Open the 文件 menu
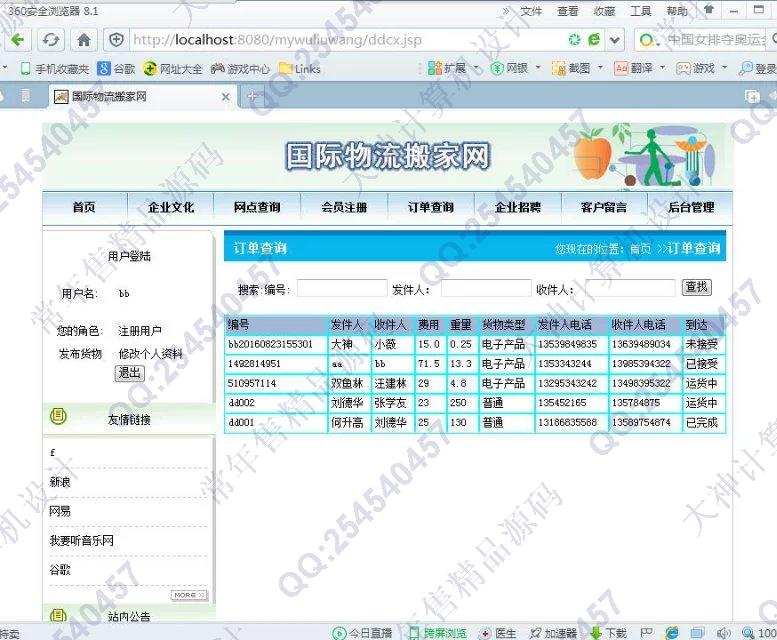 531,11
